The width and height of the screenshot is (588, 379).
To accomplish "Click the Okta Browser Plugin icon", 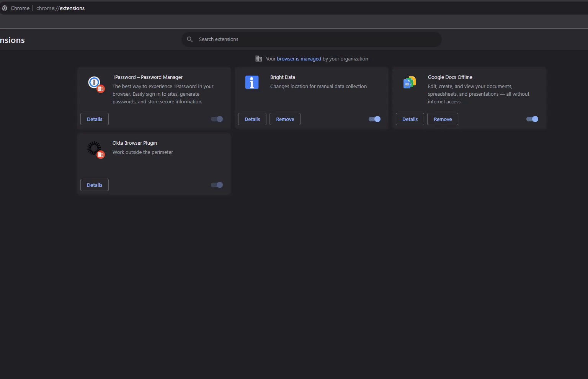I will point(94,148).
